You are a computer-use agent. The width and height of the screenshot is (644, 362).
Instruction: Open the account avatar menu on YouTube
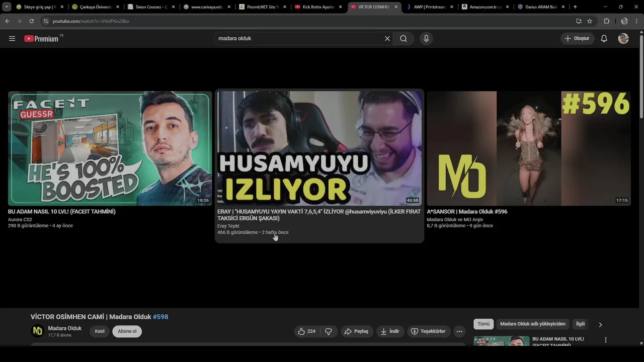[x=623, y=39]
